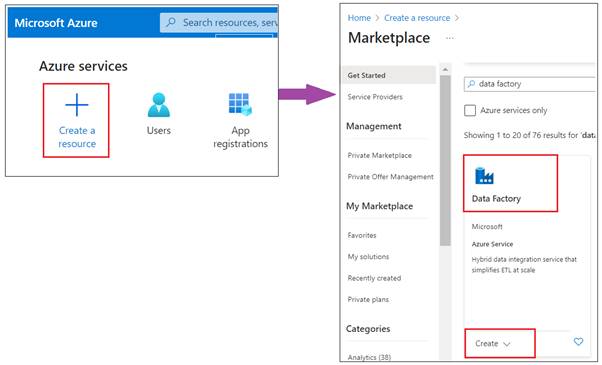Click the Home breadcrumb link
This screenshot has width=602, height=365.
pyautogui.click(x=359, y=18)
